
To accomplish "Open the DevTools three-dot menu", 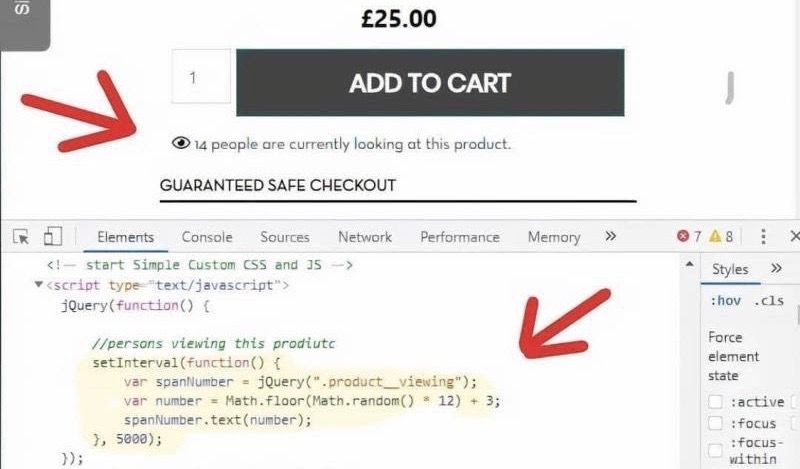I will point(763,237).
